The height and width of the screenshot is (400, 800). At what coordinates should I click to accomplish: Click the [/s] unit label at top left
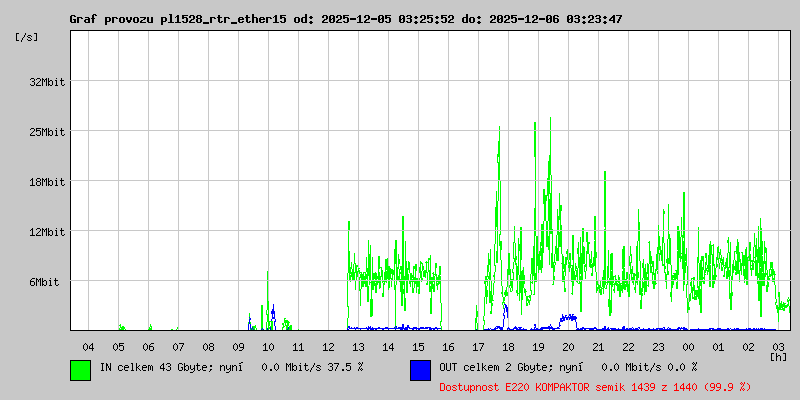tap(27, 37)
